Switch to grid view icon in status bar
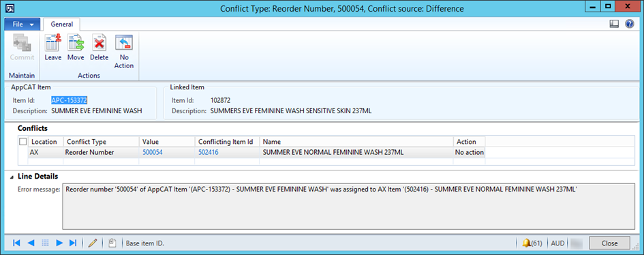 tap(45, 243)
